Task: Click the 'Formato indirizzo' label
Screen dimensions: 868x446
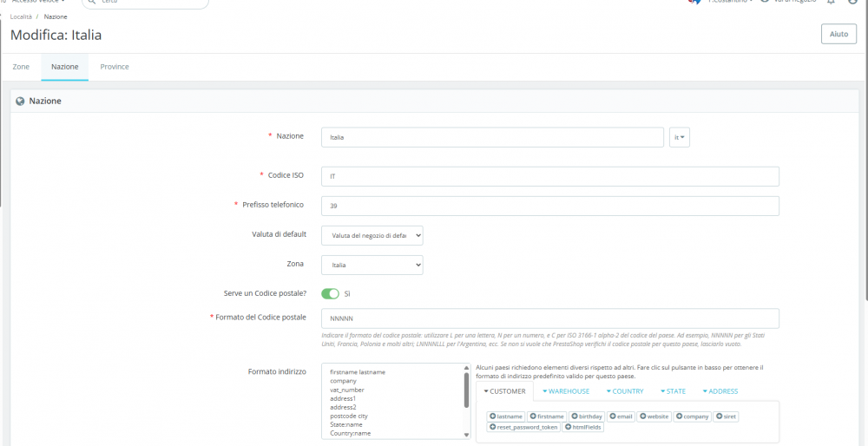Action: pyautogui.click(x=277, y=371)
